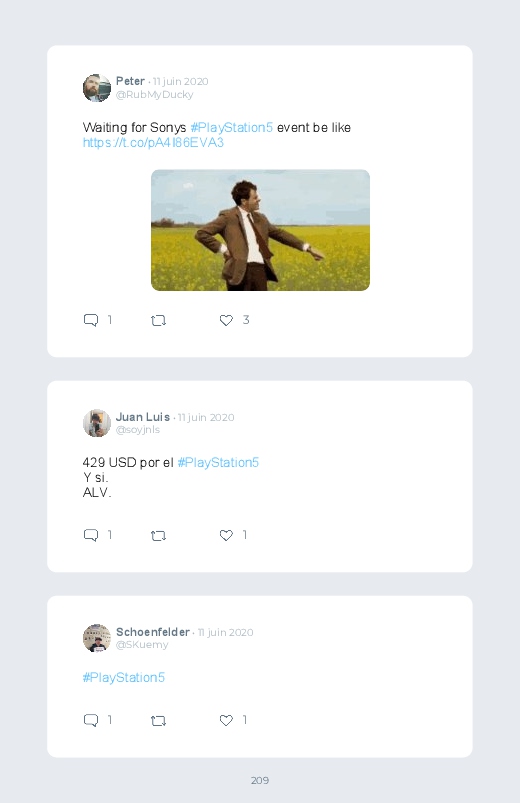Retweet Peter's PlayStation5 tweet
Viewport: 520px width, 803px height.
[158, 321]
